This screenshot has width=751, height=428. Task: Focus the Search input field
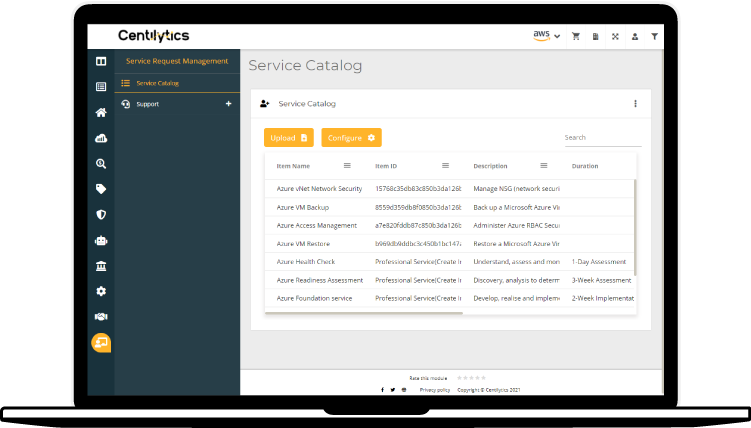point(603,138)
